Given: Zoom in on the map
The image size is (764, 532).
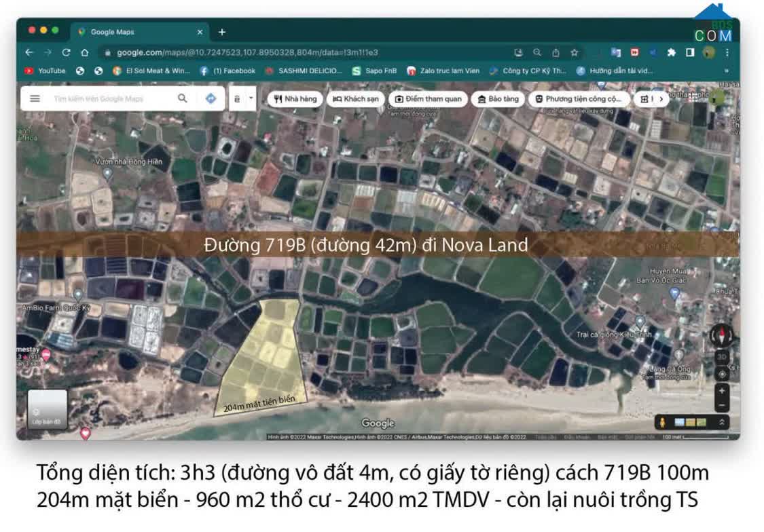Looking at the screenshot, I should pos(722,391).
